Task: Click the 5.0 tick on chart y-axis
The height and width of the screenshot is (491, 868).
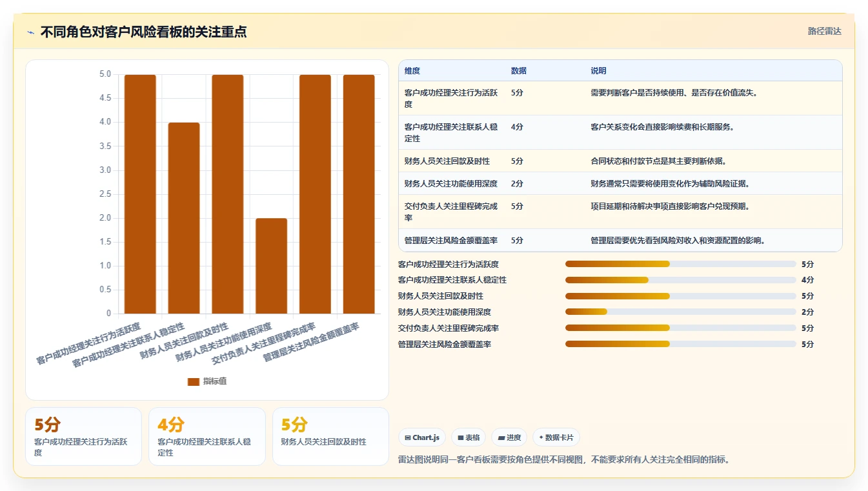Action: point(105,74)
